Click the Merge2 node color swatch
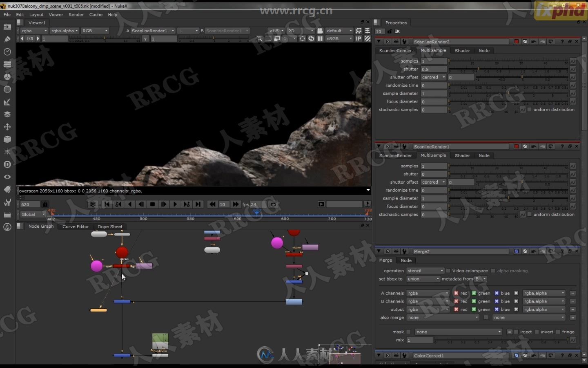The image size is (588, 368). [516, 251]
